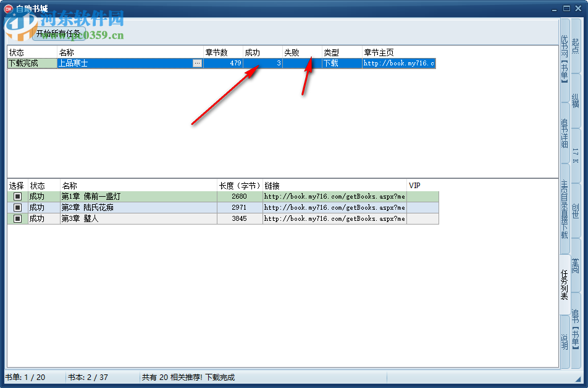
Task: Toggle the checkbox for 第1章 佛前一盏灯
Action: click(x=18, y=196)
